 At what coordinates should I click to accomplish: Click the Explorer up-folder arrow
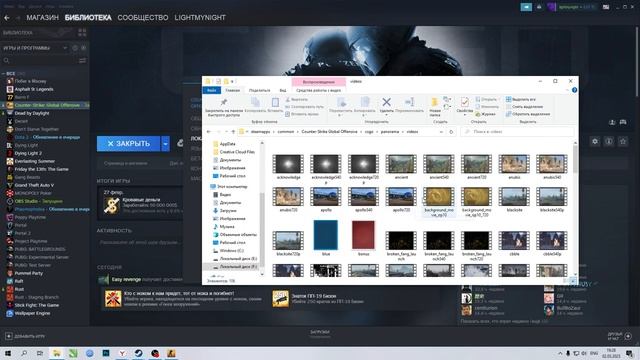pos(233,132)
